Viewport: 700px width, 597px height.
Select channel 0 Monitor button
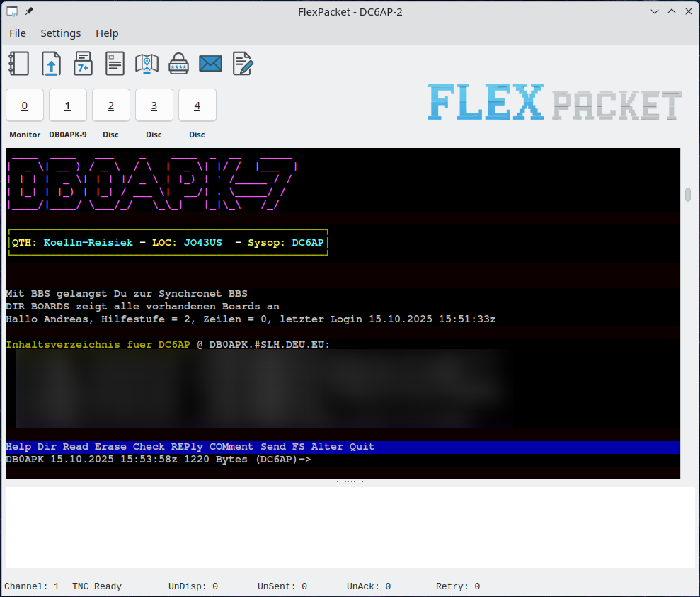25,106
